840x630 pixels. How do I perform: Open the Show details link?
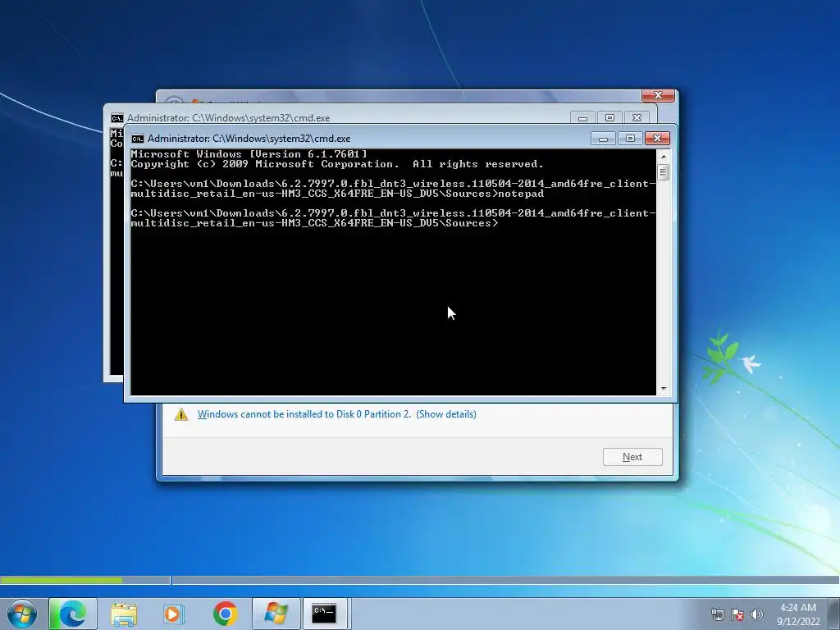[446, 414]
